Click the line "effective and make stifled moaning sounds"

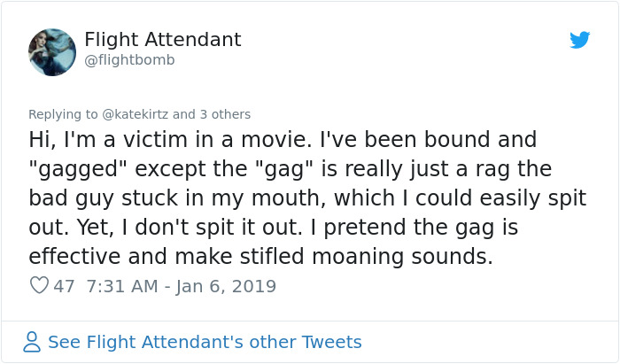[x=260, y=257]
